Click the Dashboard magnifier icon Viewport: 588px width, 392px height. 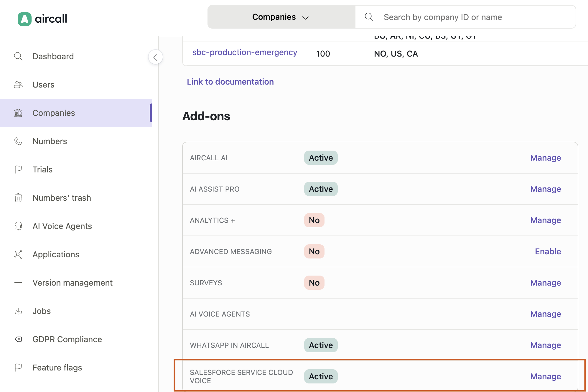point(18,56)
